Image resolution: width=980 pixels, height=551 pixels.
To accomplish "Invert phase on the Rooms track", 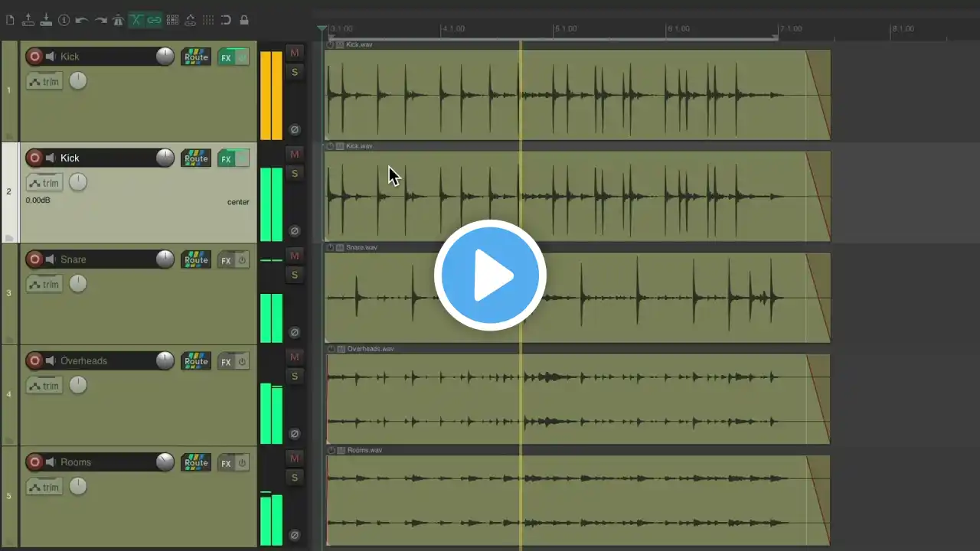I will click(x=295, y=535).
